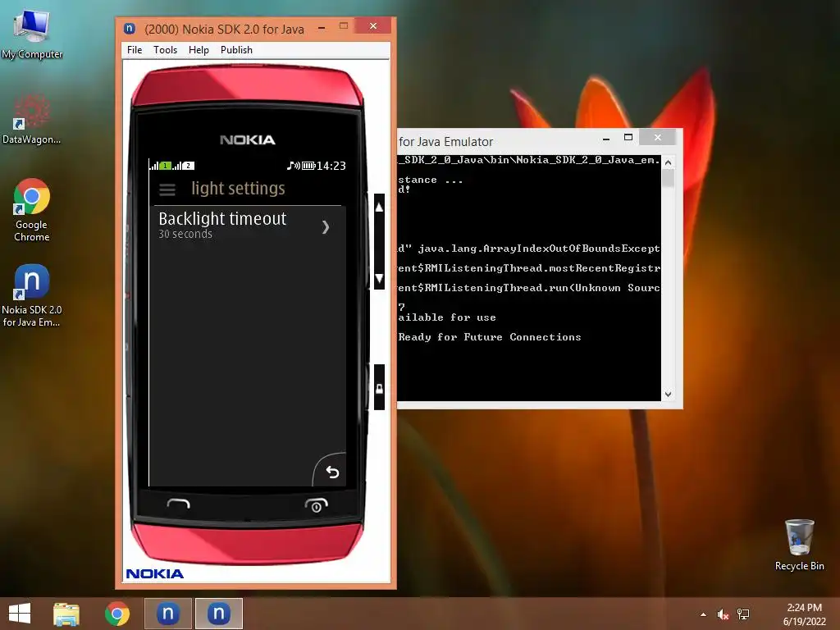Click the '30 seconds' value text
This screenshot has width=840, height=630.
tap(185, 234)
